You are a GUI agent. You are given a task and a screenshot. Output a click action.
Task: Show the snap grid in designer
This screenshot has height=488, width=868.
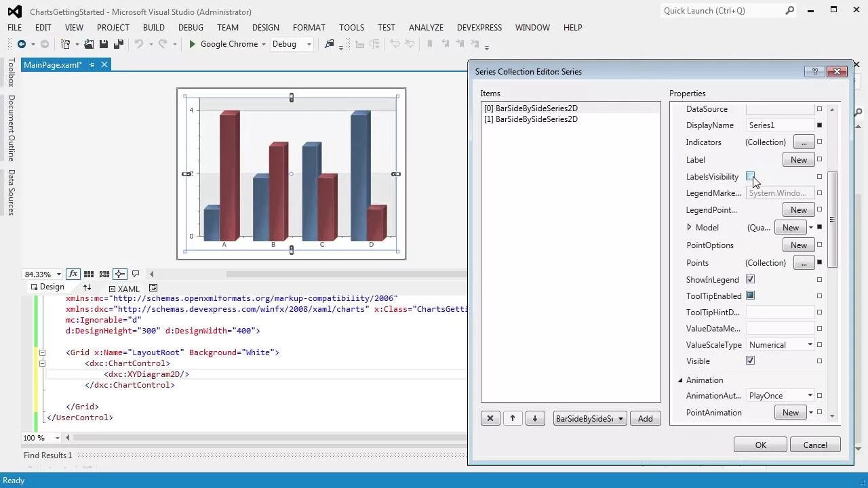coord(89,274)
